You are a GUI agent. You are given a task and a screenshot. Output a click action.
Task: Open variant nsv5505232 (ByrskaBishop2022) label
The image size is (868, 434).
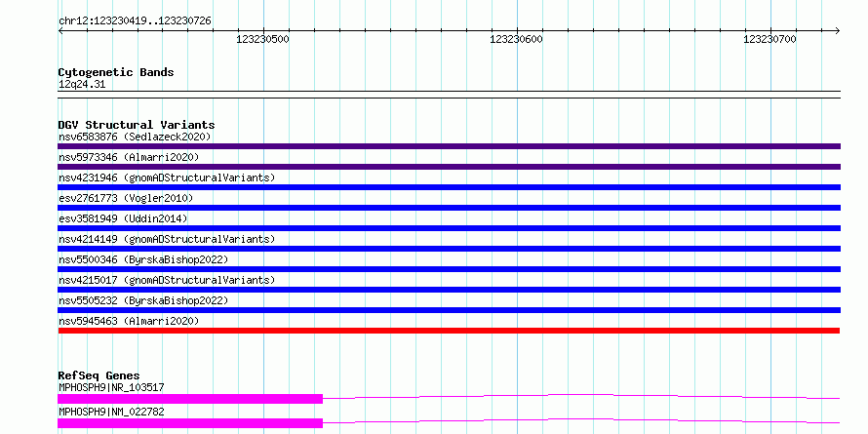tap(143, 300)
